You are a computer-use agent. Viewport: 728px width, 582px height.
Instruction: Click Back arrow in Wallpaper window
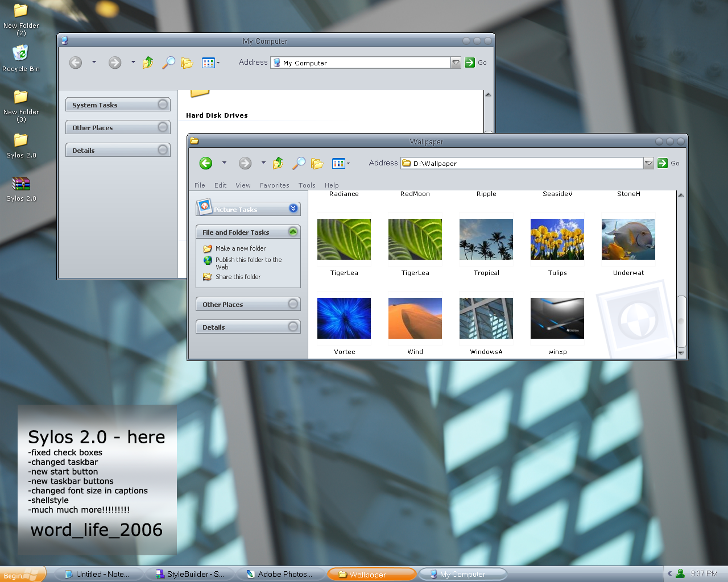point(206,164)
